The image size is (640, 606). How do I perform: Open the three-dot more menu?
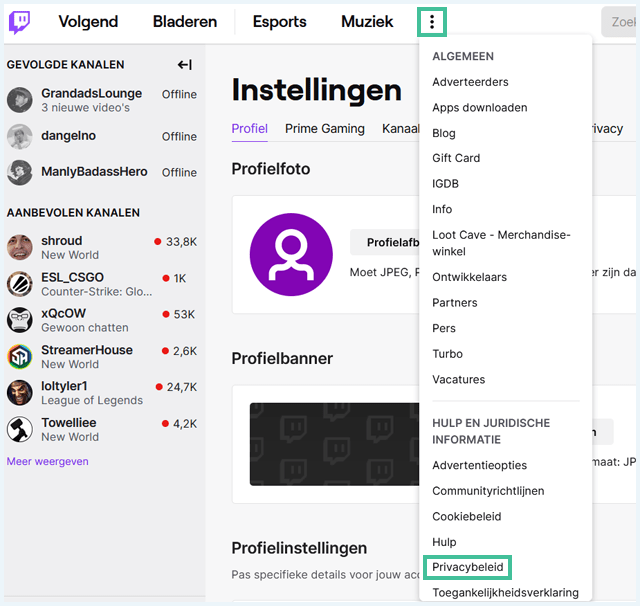(x=432, y=22)
